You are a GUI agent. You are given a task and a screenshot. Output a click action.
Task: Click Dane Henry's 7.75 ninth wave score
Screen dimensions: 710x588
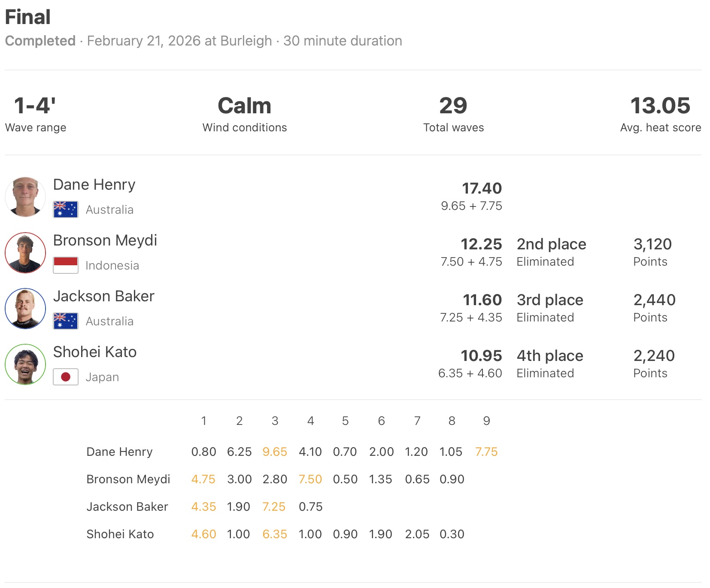[x=486, y=452]
